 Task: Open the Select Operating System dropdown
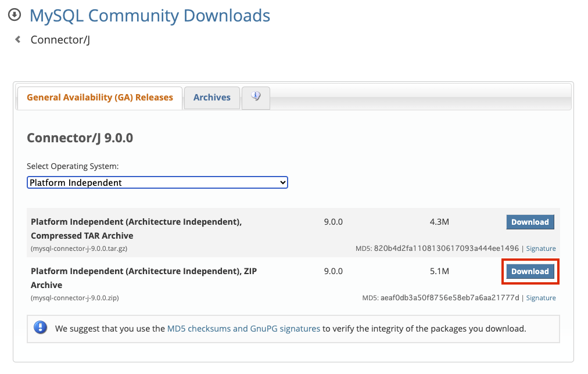tap(157, 182)
